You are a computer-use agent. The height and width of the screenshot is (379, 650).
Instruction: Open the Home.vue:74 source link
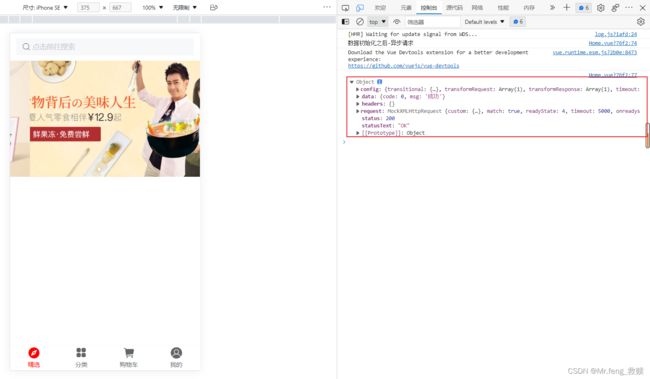coord(613,43)
